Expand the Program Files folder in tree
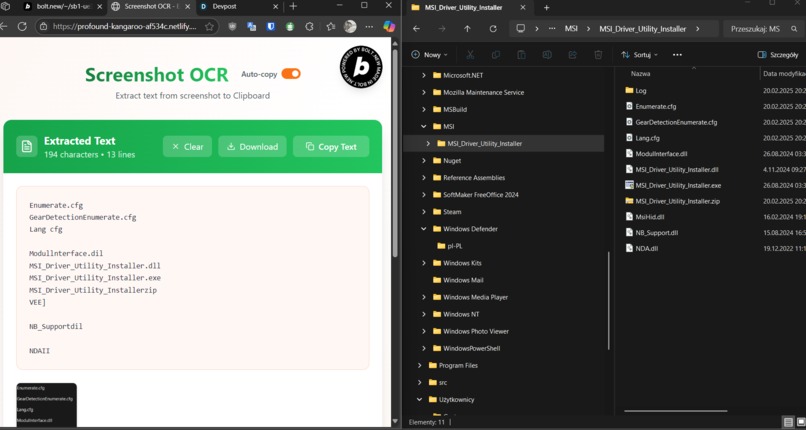 (x=419, y=365)
